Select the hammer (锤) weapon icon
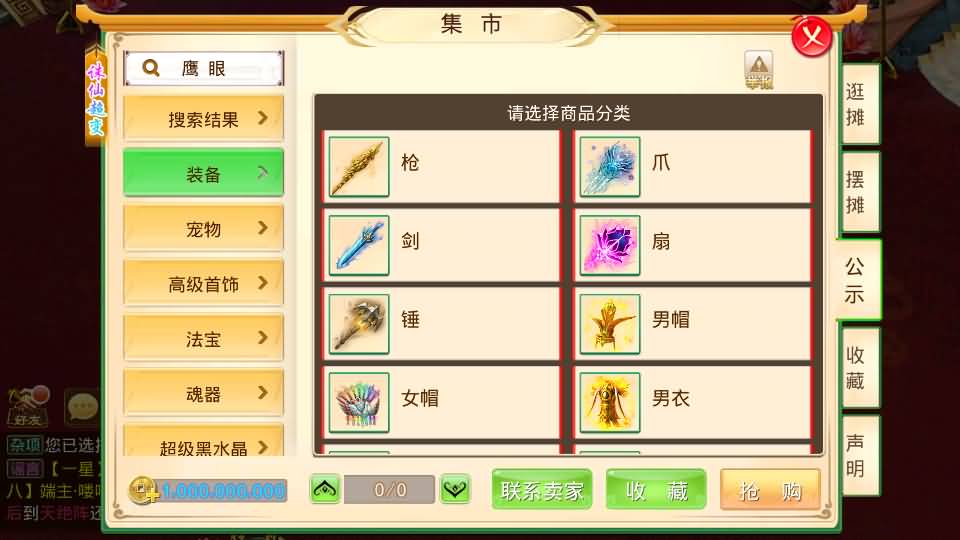 tap(359, 324)
